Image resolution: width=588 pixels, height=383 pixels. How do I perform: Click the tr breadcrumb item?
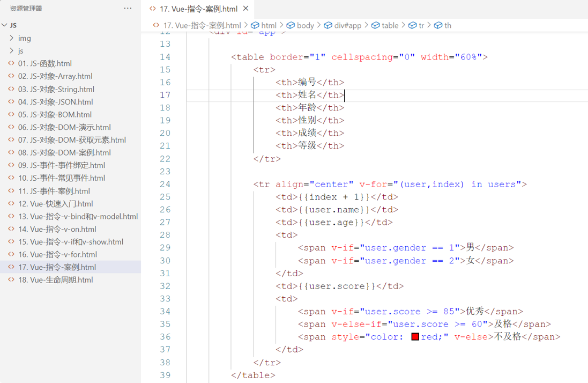click(421, 25)
